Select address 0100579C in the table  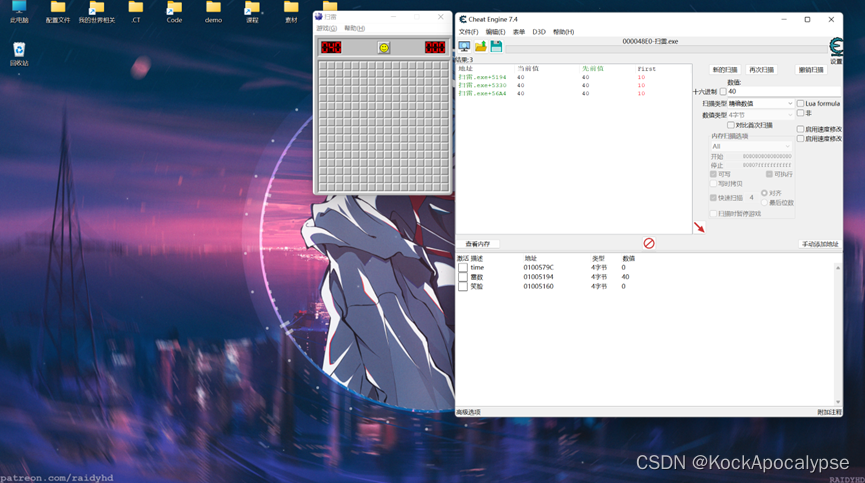point(538,267)
